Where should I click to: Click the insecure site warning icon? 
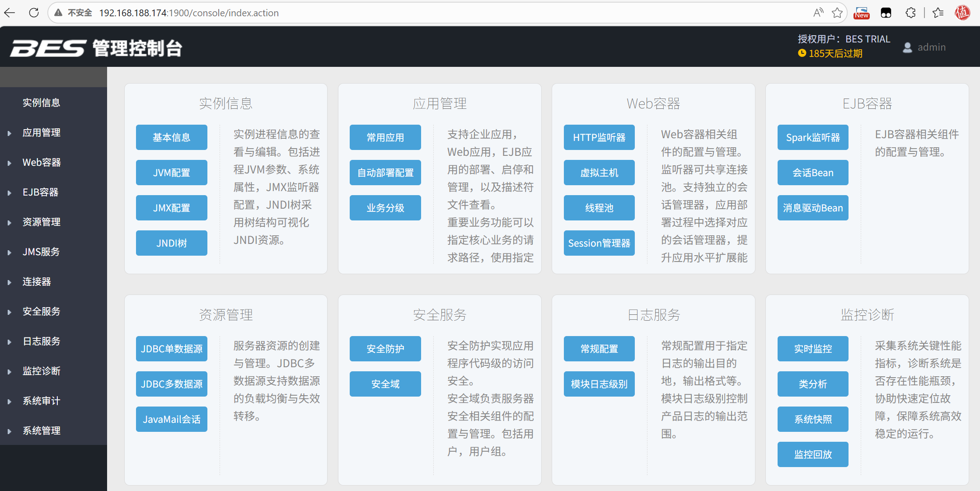58,13
